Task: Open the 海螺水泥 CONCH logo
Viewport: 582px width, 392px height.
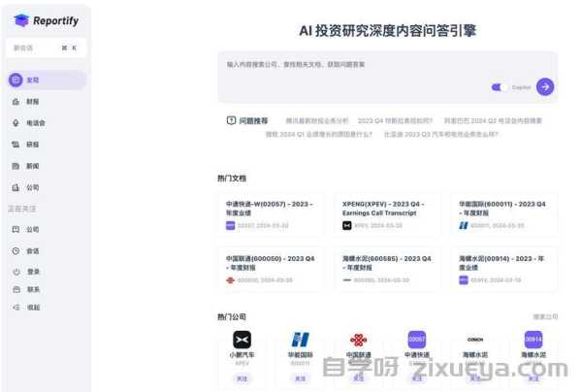Action: coord(475,340)
